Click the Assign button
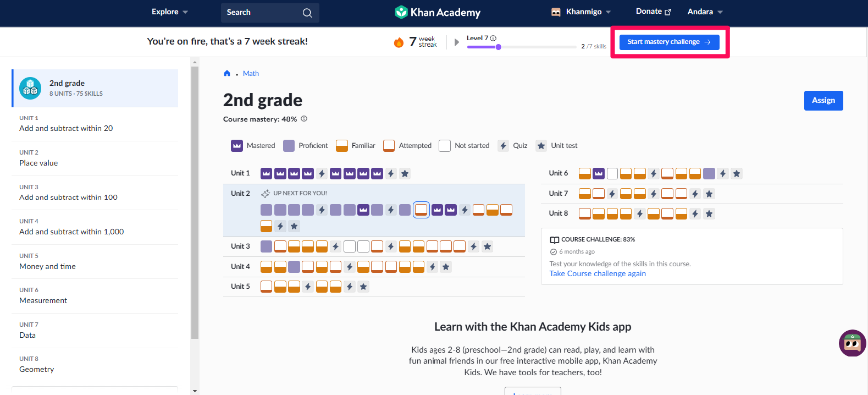 point(823,101)
